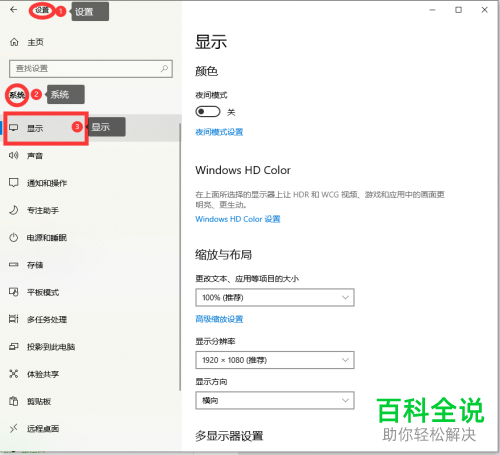Open 电源和睡眠 settings page
Image resolution: width=500 pixels, height=455 pixels.
click(x=47, y=238)
